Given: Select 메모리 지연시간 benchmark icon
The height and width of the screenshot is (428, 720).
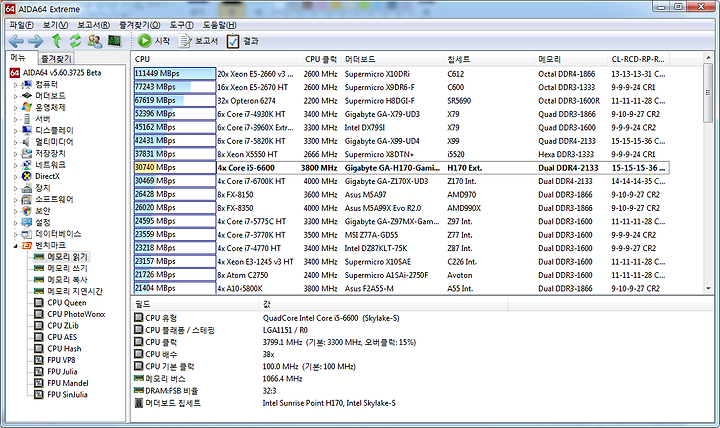Looking at the screenshot, I should click(x=39, y=291).
